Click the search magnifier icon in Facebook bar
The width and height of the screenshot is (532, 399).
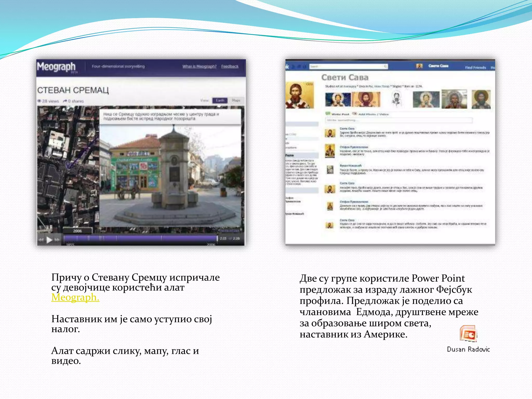(x=385, y=66)
